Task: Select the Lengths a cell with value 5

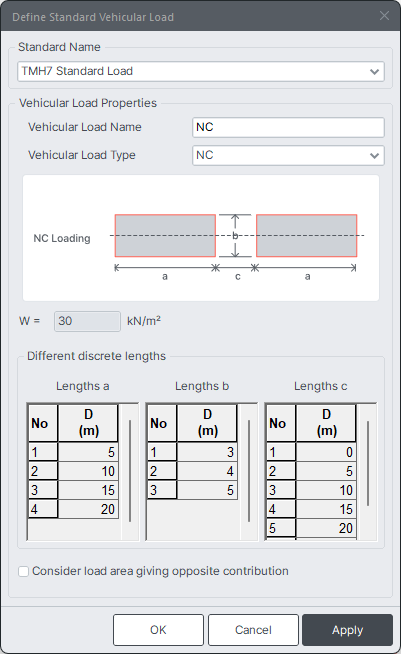Action: (88, 452)
